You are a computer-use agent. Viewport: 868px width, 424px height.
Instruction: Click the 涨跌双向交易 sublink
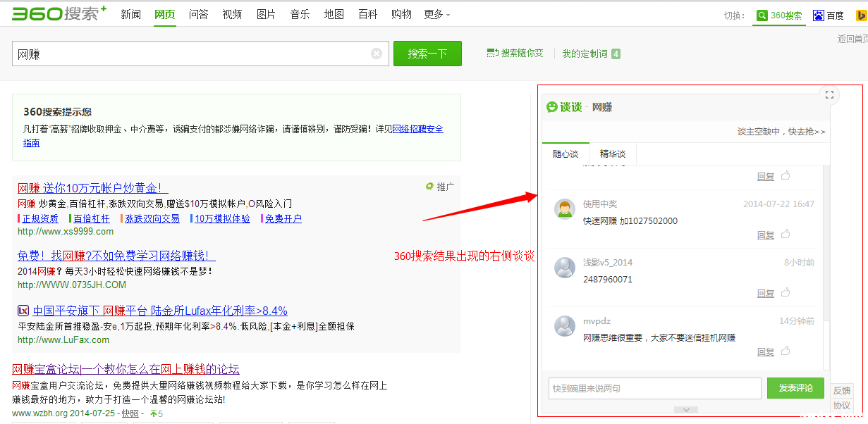pyautogui.click(x=152, y=218)
